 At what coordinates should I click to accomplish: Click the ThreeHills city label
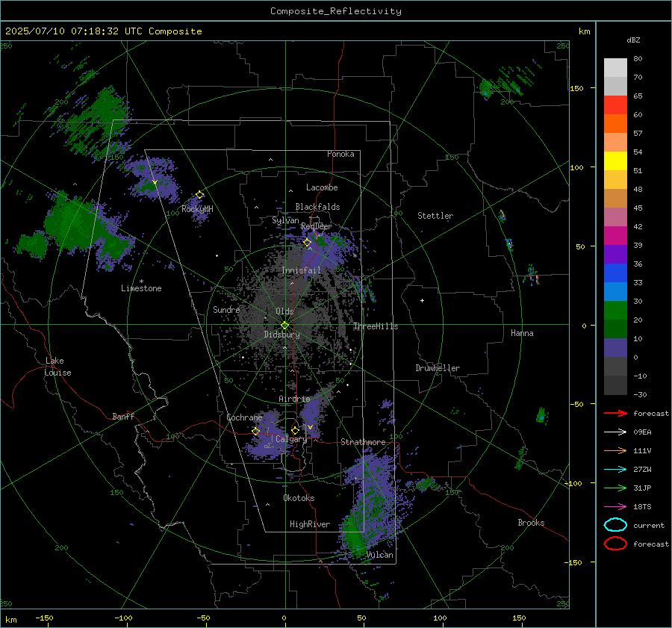(x=376, y=326)
